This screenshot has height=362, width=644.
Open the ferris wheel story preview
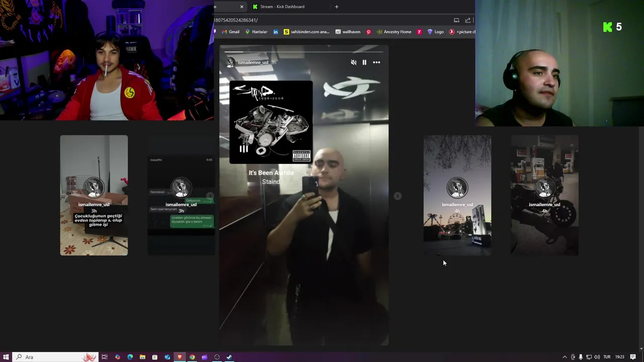tap(457, 195)
